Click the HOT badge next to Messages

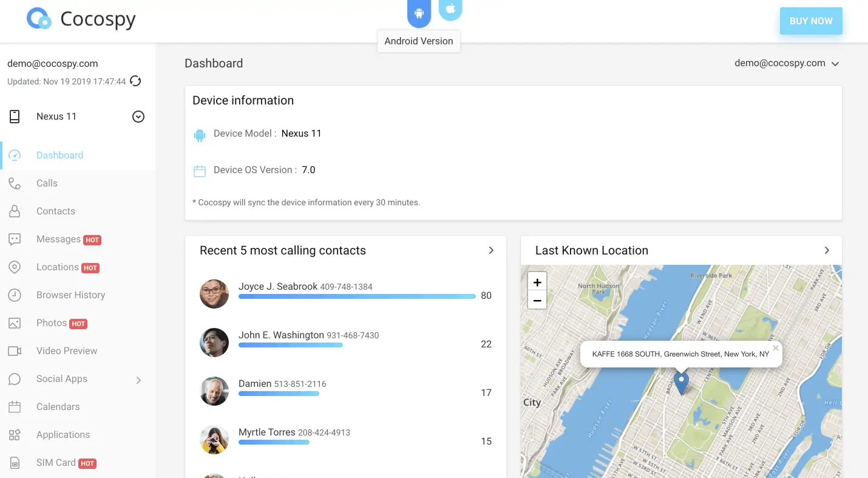(x=92, y=240)
